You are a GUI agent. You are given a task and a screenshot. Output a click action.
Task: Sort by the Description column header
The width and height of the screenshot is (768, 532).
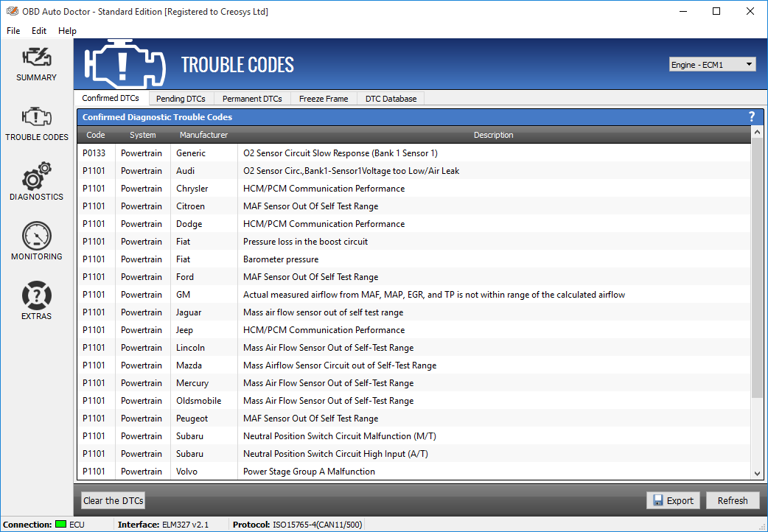(x=493, y=135)
